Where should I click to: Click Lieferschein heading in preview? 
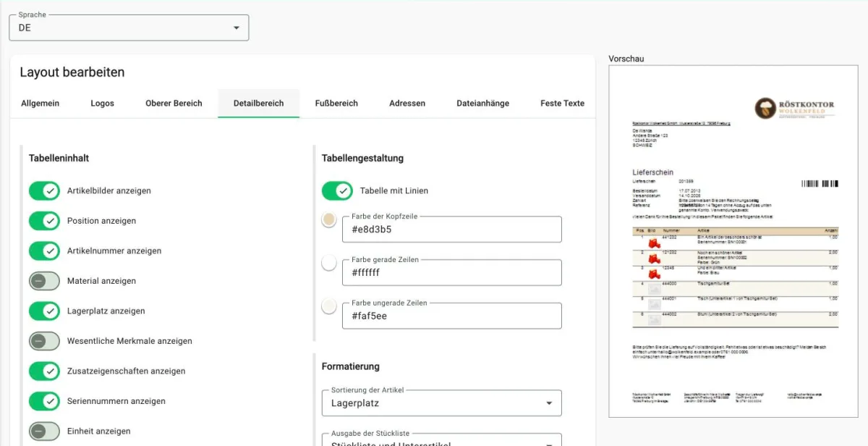tap(653, 172)
